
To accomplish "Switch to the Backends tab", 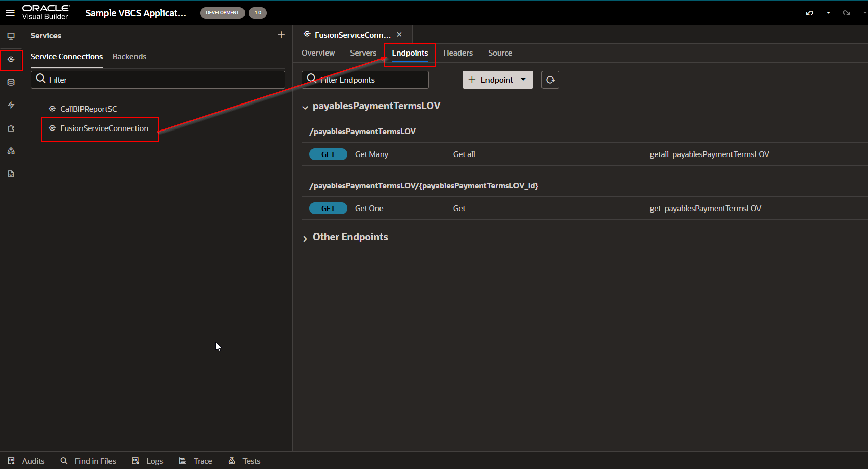I will click(129, 57).
